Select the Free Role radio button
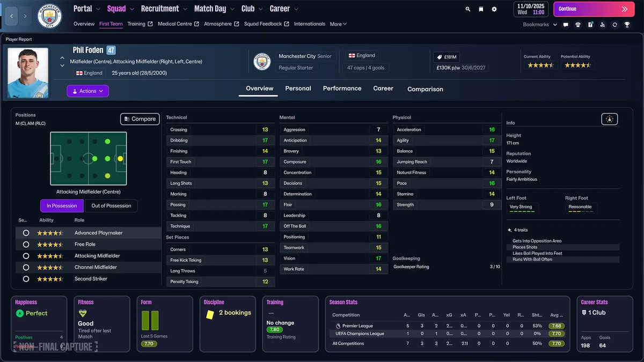644x362 pixels. click(x=26, y=245)
